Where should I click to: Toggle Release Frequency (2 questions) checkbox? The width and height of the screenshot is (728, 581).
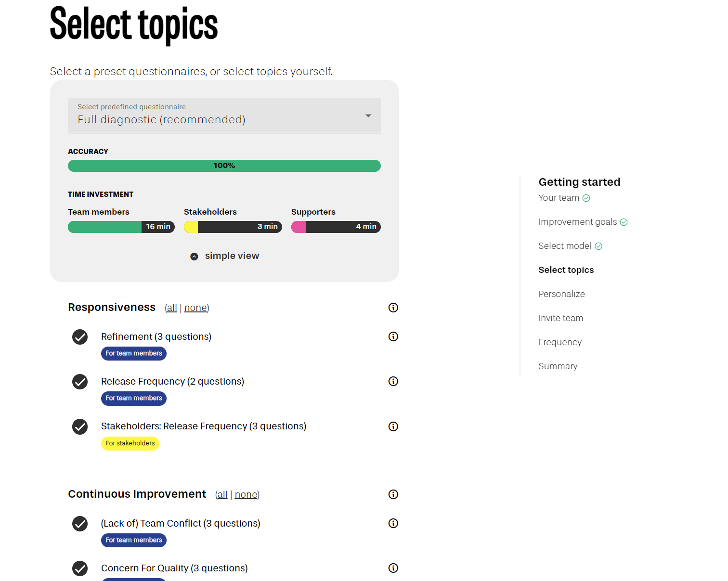click(x=80, y=382)
